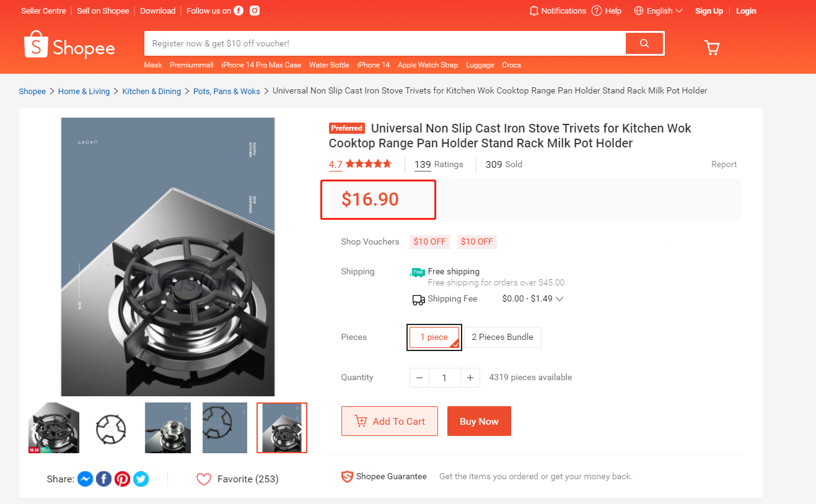The image size is (816, 504).
Task: Claim the first $10 OFF shop voucher
Action: (x=430, y=241)
